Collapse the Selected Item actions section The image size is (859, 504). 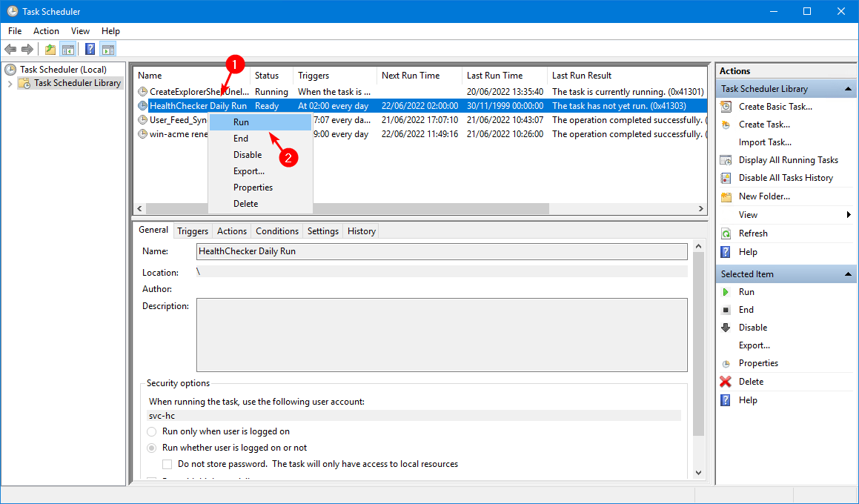(x=848, y=274)
